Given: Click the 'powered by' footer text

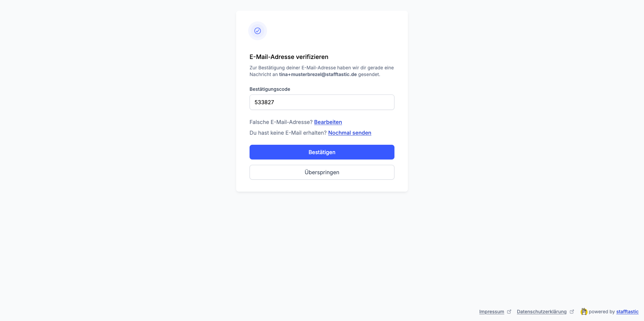Looking at the screenshot, I should point(602,312).
